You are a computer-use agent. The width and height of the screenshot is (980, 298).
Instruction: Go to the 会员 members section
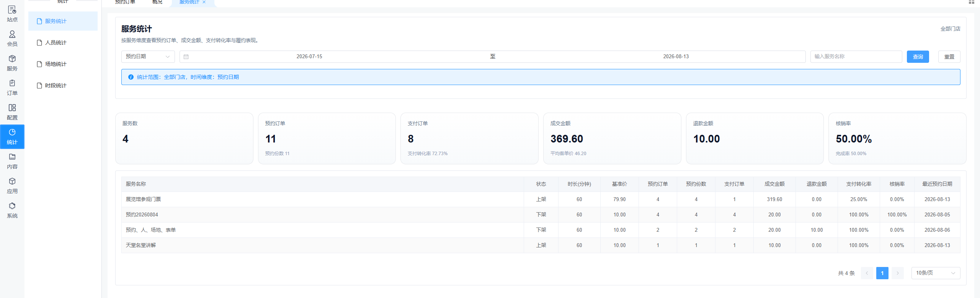[12, 39]
